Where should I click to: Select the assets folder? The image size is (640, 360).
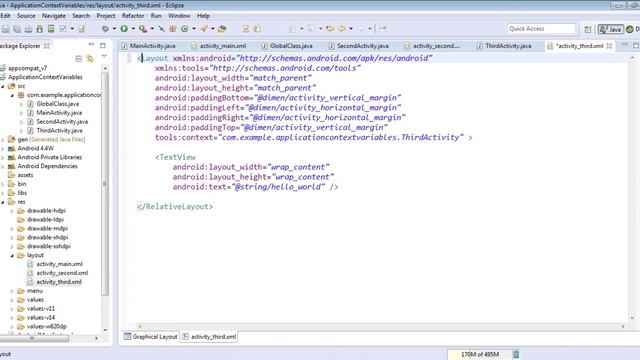coord(25,175)
